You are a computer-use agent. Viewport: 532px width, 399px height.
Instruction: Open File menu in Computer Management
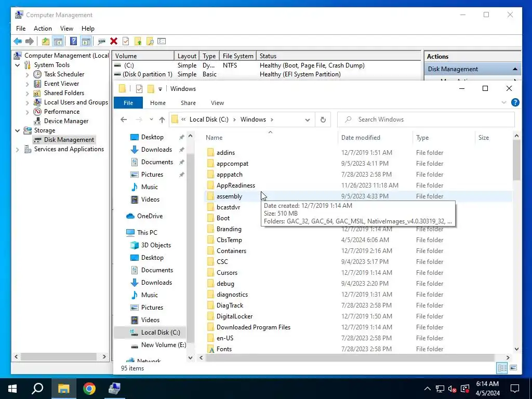coord(21,29)
